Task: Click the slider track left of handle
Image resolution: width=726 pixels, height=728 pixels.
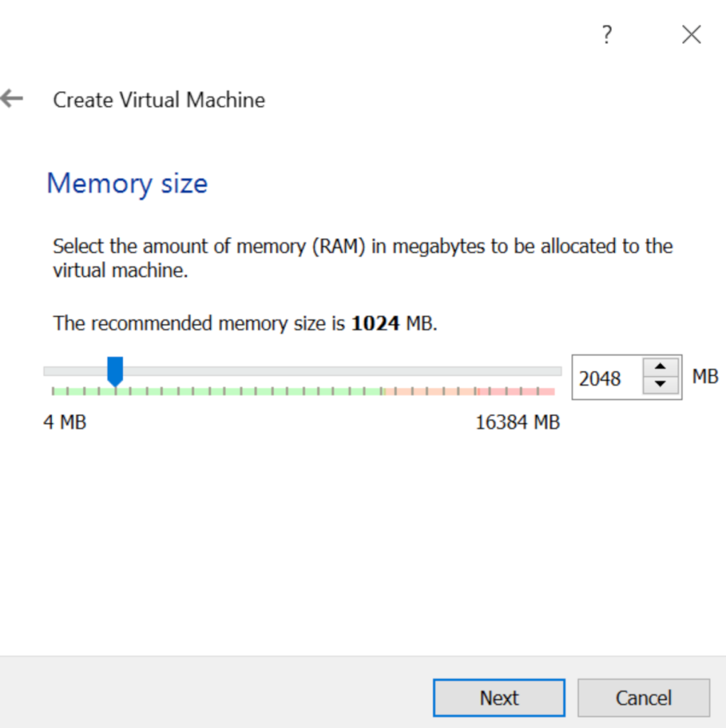Action: [75, 371]
